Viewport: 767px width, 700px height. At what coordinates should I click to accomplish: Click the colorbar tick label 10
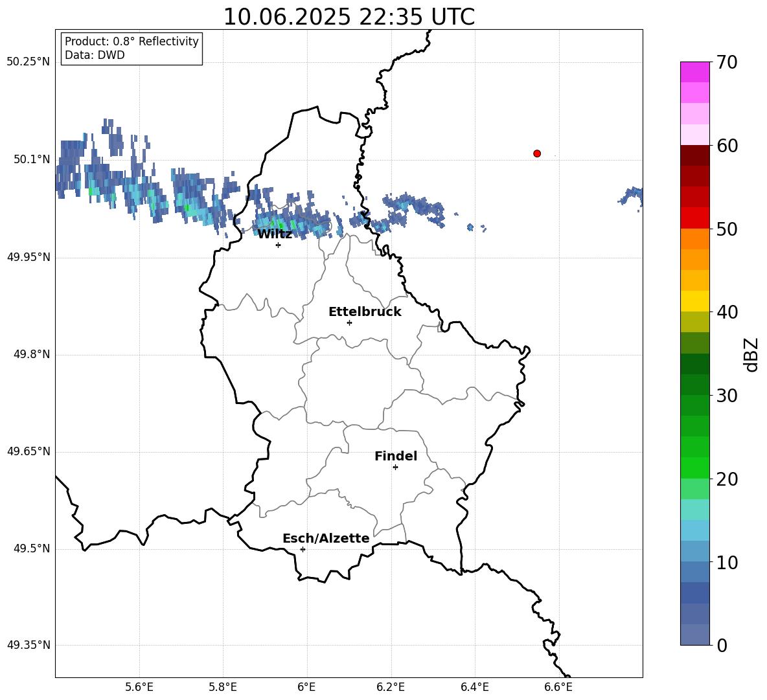click(x=727, y=562)
